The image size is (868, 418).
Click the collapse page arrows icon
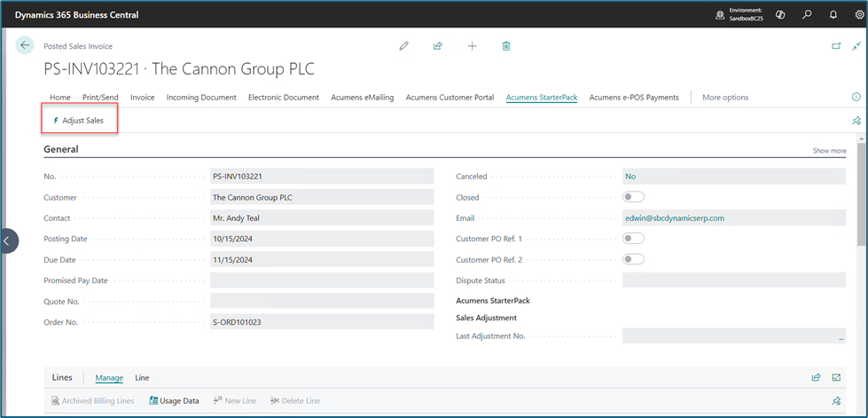(x=856, y=46)
